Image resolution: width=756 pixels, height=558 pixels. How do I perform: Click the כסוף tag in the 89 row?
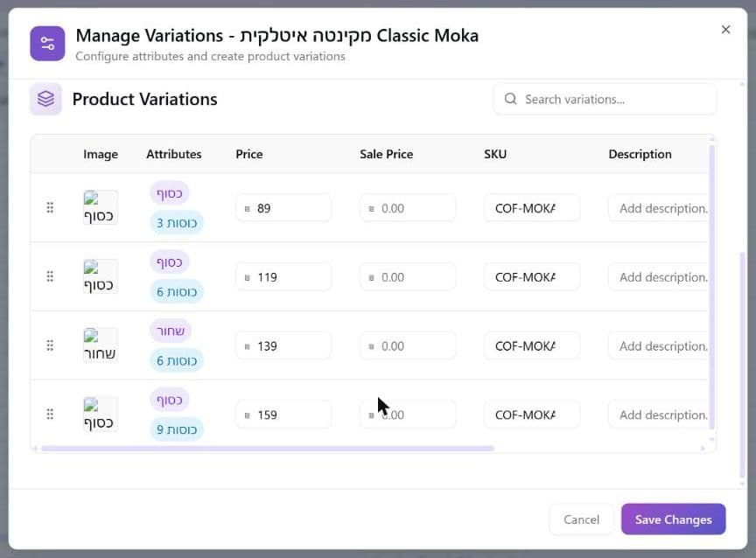tap(169, 193)
